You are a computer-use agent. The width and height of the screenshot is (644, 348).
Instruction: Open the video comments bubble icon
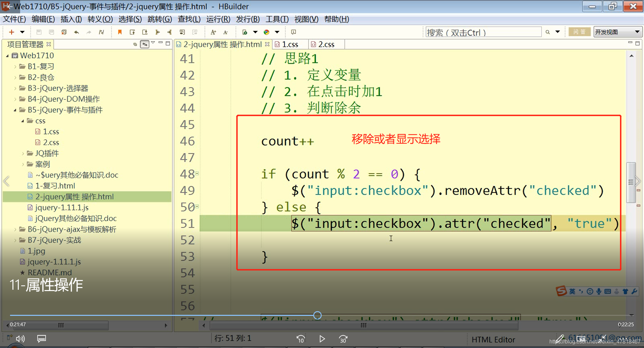(x=42, y=339)
